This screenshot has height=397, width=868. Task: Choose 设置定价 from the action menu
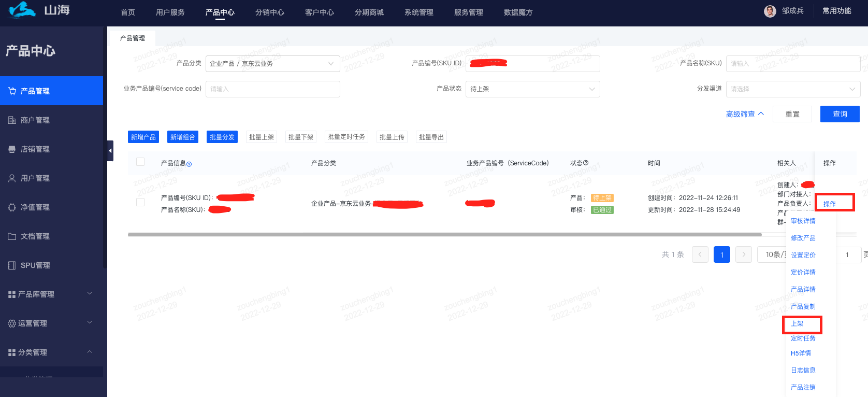click(x=803, y=255)
